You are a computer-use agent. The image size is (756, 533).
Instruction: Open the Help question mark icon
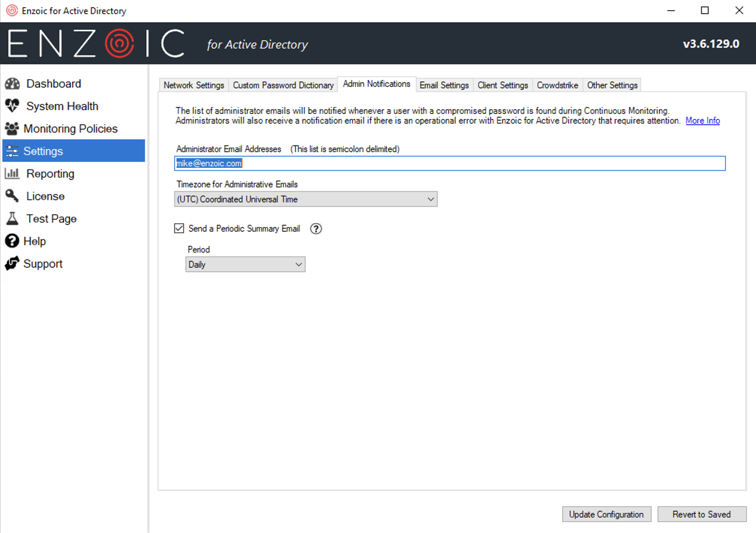[12, 241]
